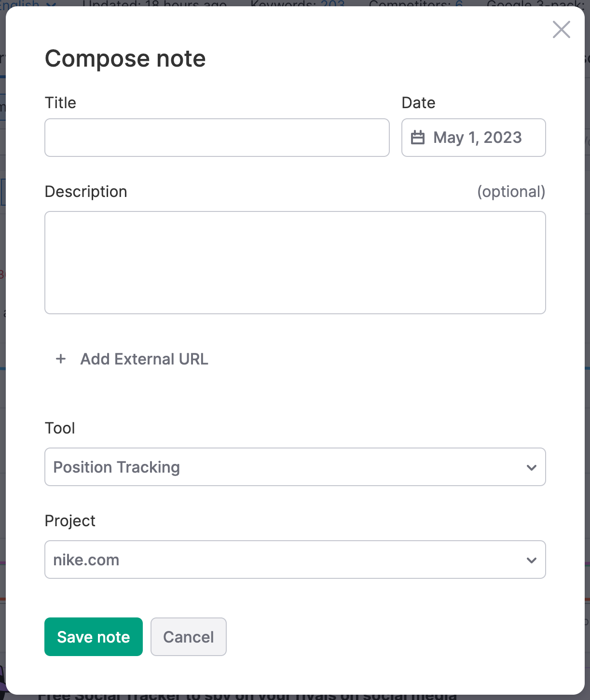This screenshot has width=590, height=700.
Task: Open the date picker showing May 1, 2023
Action: click(473, 138)
